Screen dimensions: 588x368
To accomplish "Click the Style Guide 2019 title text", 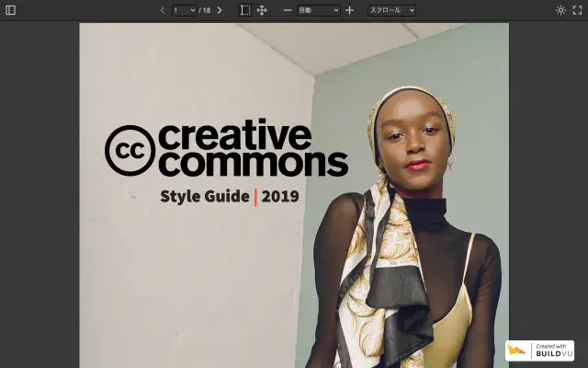I will (229, 196).
